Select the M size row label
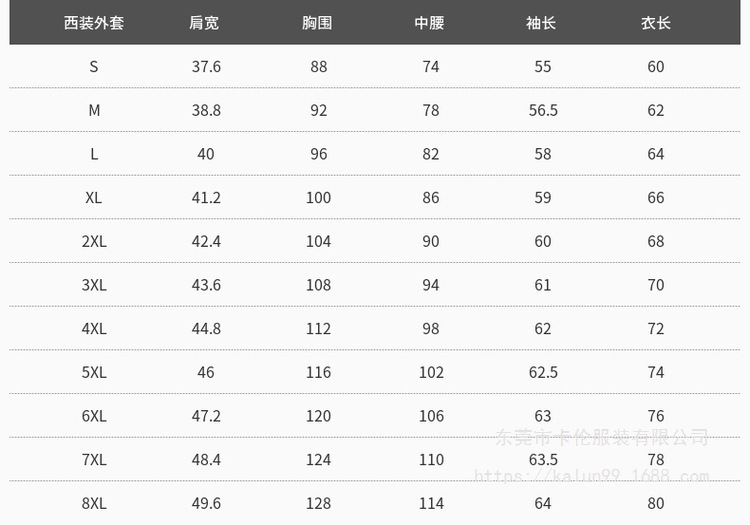This screenshot has height=525, width=750. point(94,111)
